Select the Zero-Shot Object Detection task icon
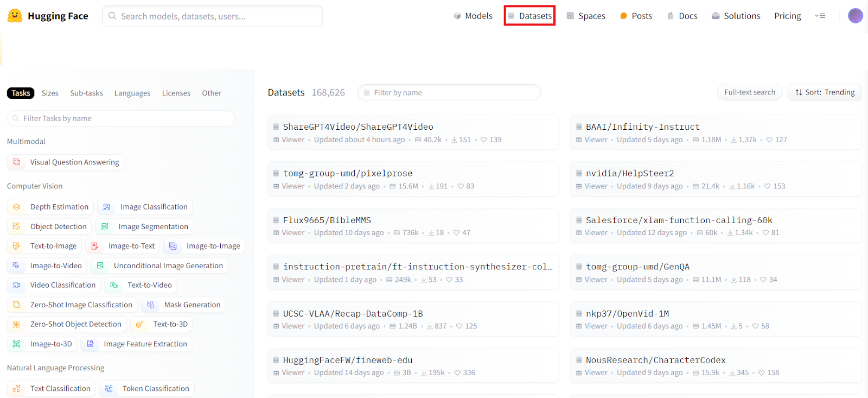This screenshot has height=398, width=868. 17,324
